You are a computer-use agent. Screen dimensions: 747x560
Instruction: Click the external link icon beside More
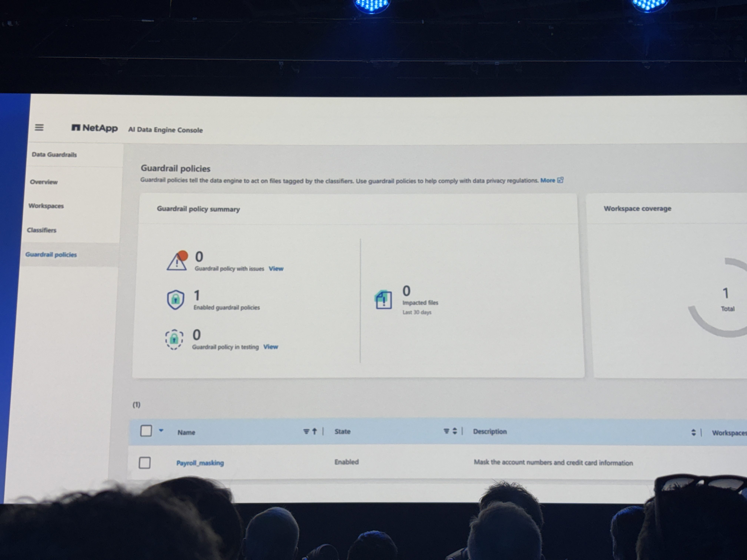click(x=560, y=180)
